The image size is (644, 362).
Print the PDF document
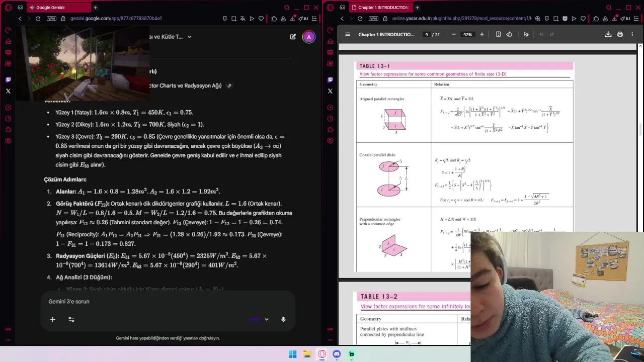tap(620, 35)
